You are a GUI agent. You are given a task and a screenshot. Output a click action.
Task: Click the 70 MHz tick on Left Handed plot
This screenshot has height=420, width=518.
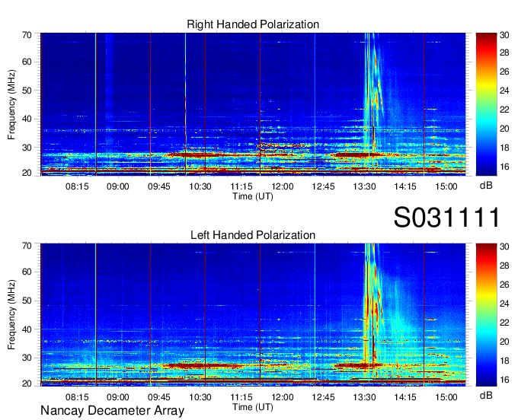(x=27, y=246)
